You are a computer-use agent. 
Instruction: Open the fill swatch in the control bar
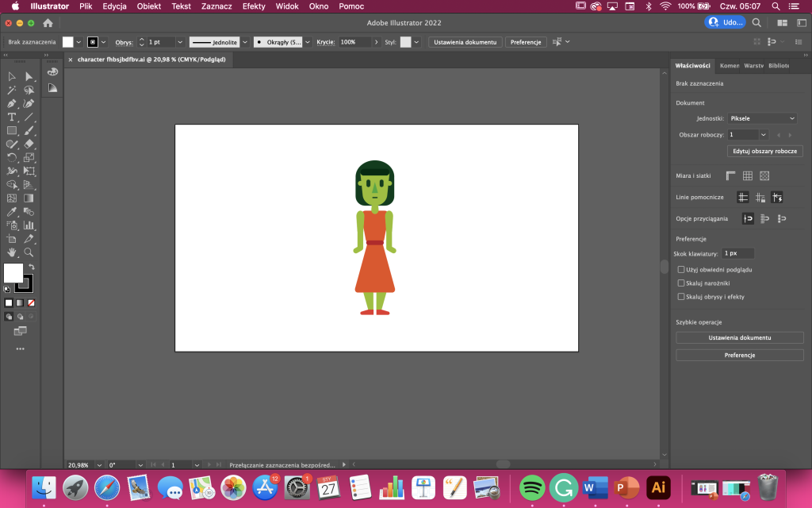point(68,42)
